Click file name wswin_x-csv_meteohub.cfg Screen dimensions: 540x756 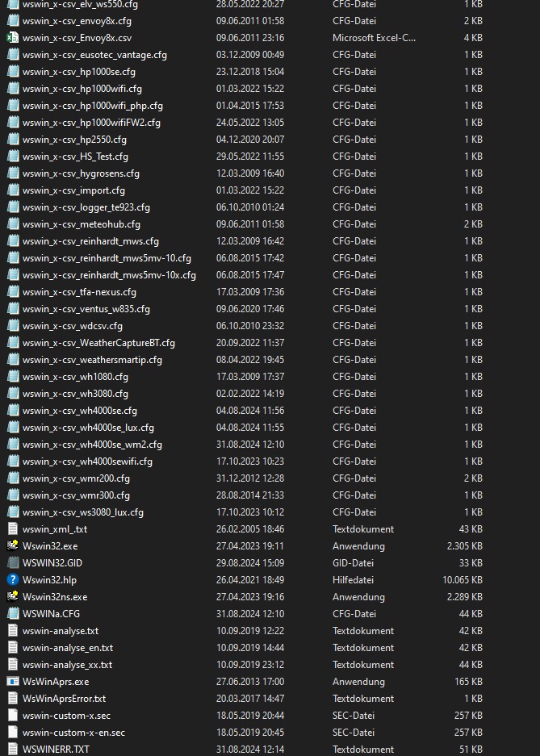point(81,224)
